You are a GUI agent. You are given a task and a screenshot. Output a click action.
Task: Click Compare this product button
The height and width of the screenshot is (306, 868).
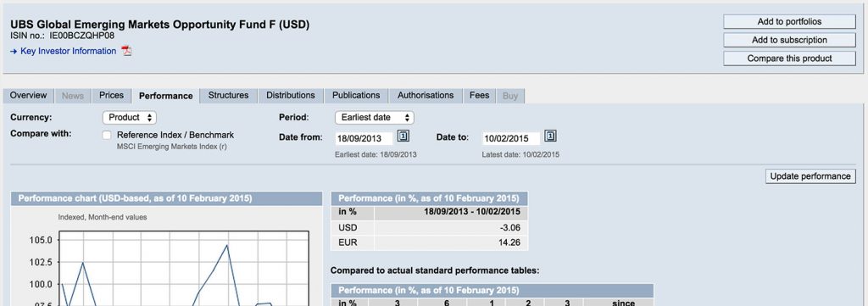(789, 58)
